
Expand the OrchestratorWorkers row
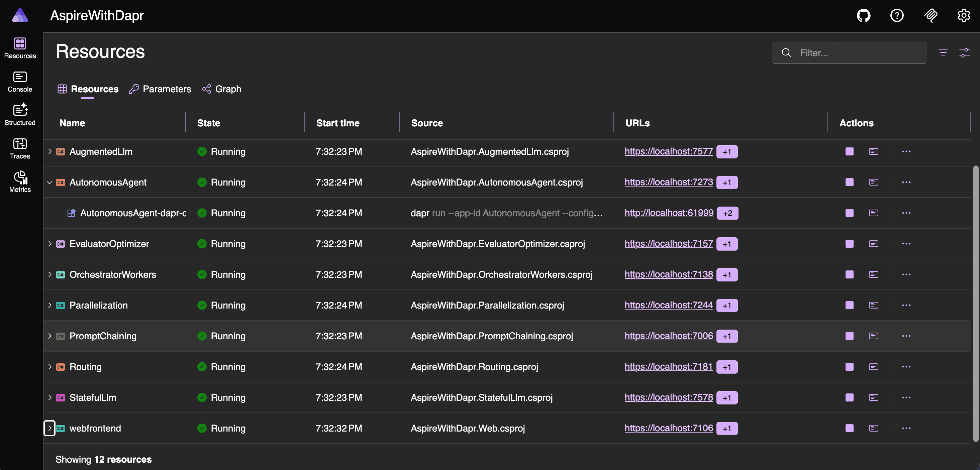[x=50, y=274]
